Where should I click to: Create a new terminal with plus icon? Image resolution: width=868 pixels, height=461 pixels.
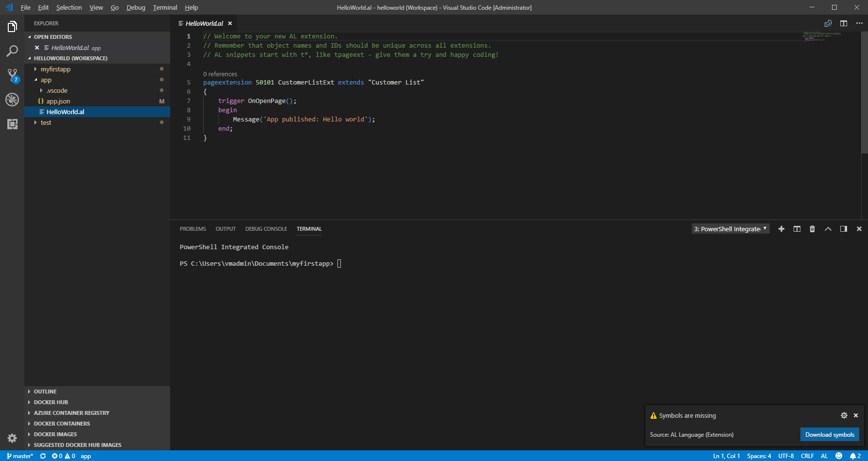(x=781, y=229)
